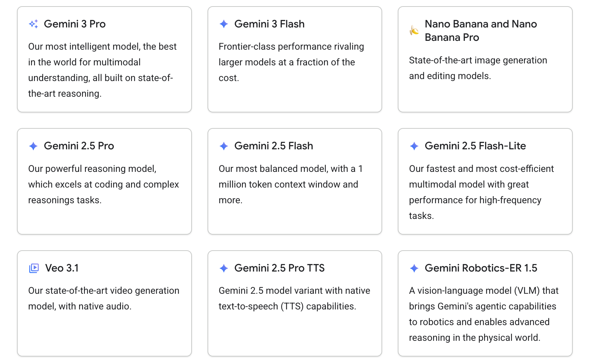This screenshot has height=364, width=591.
Task: Select the Nano Banana and Nano Banana Pro title
Action: click(481, 31)
